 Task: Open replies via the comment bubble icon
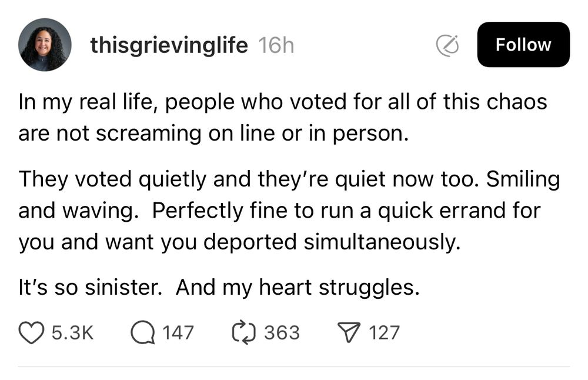tap(142, 333)
